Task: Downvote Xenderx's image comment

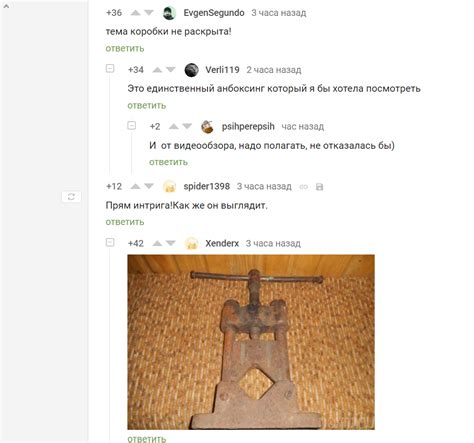Action: coord(171,244)
